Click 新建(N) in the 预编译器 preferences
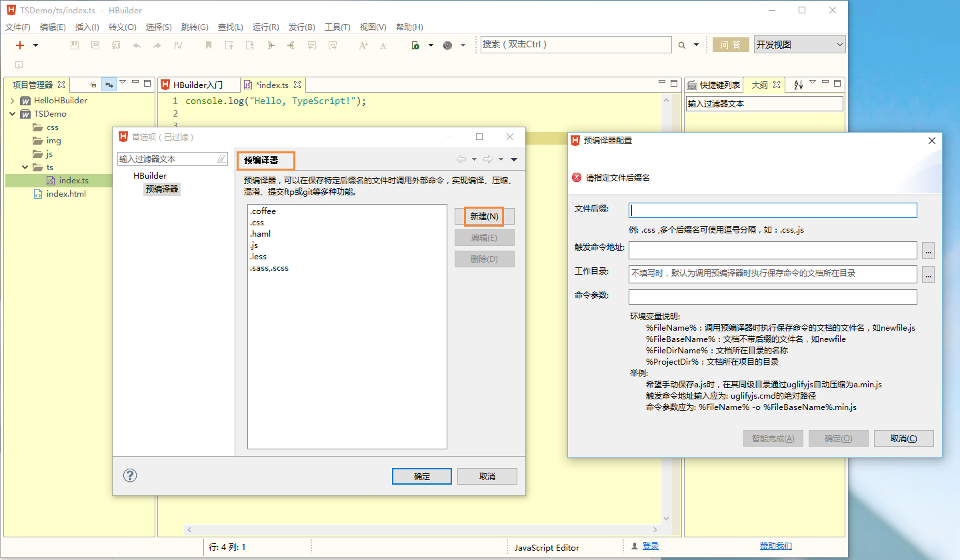The image size is (960, 560). (x=484, y=215)
